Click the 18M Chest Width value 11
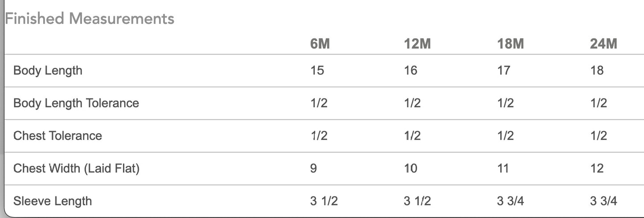This screenshot has height=218, width=644. click(504, 169)
